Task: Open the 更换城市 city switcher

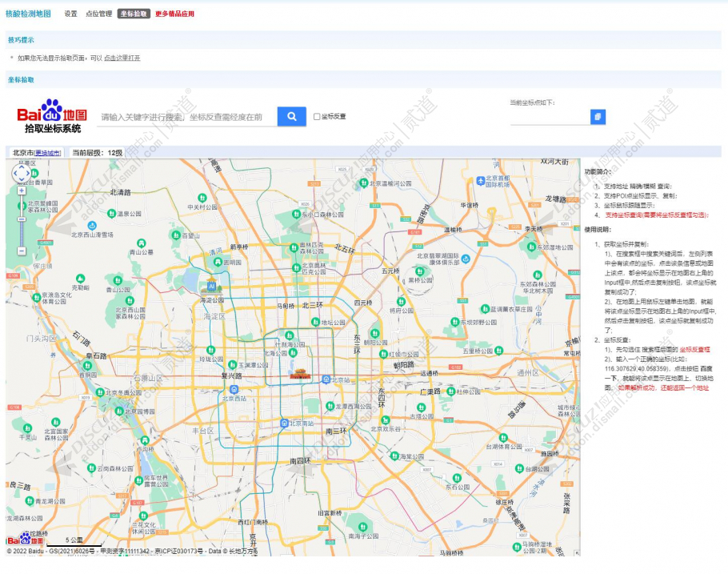Action: 47,153
